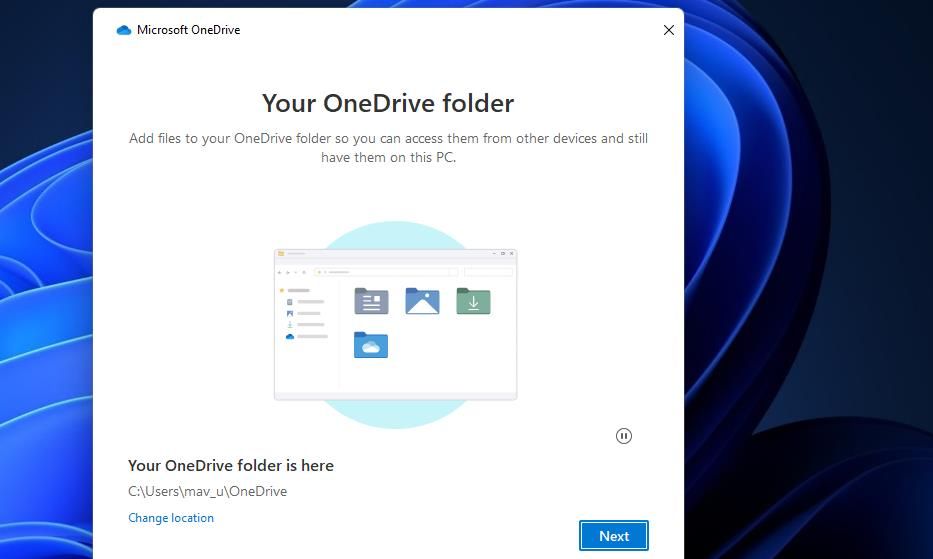The width and height of the screenshot is (933, 559).
Task: Click the Pictures folder in the illustration
Action: (422, 301)
